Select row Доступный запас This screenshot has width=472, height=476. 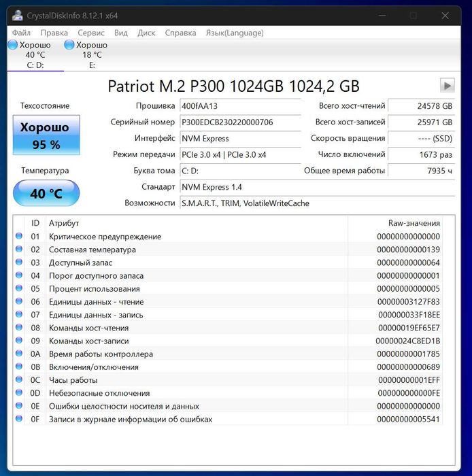click(228, 262)
